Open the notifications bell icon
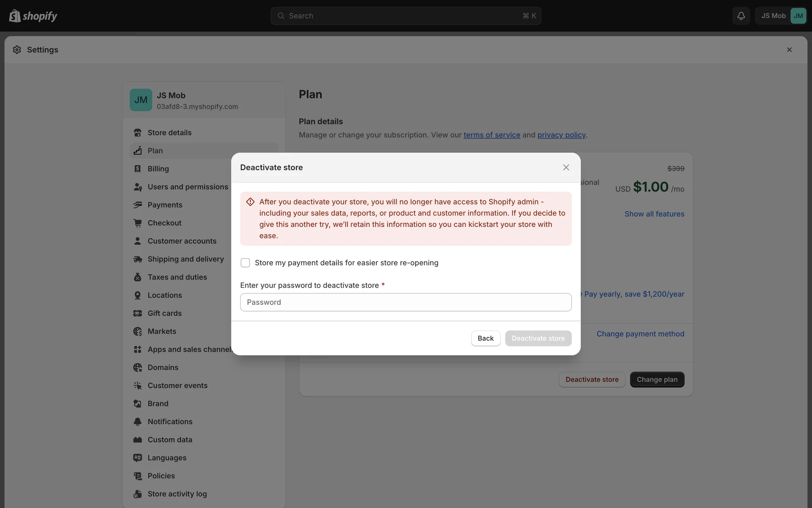812x508 pixels. click(741, 16)
